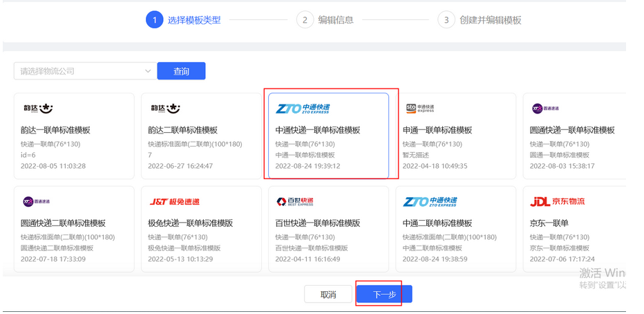Viewport: 644px width, 314px height.
Task: Click the timestamp 2022-08-24 19:38:59
Action: click(435, 259)
